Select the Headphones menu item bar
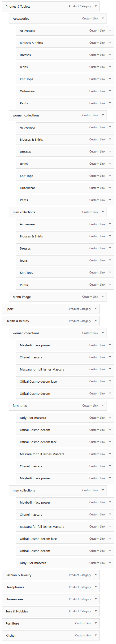 tap(51, 587)
